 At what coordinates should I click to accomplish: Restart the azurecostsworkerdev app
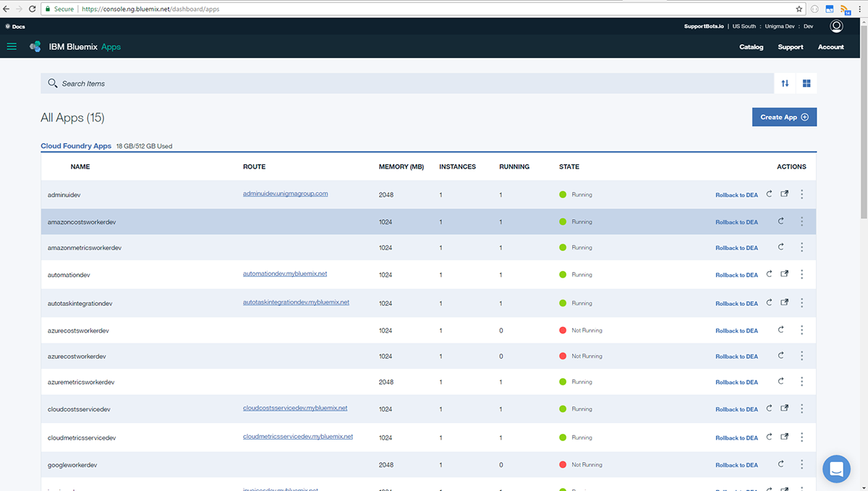(780, 330)
